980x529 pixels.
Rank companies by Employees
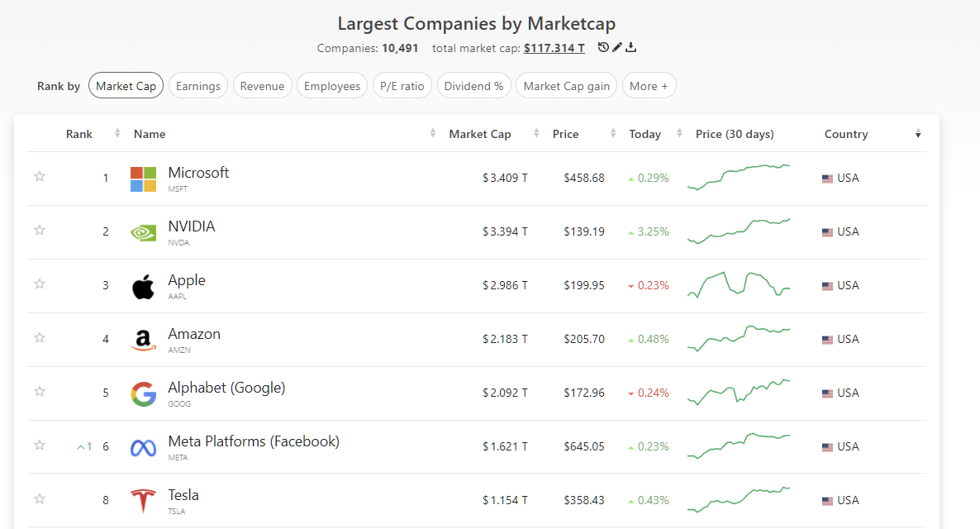[x=332, y=86]
